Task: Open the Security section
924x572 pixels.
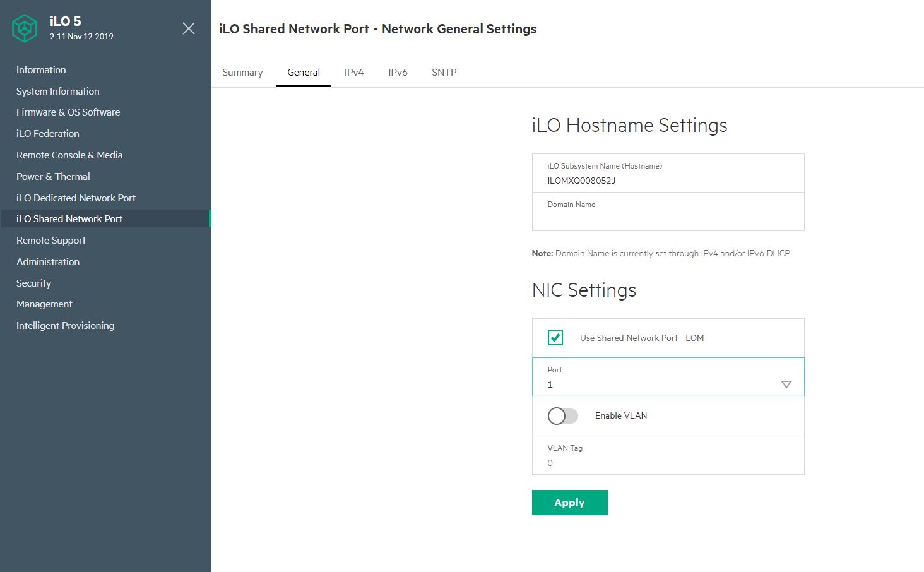Action: pos(33,283)
